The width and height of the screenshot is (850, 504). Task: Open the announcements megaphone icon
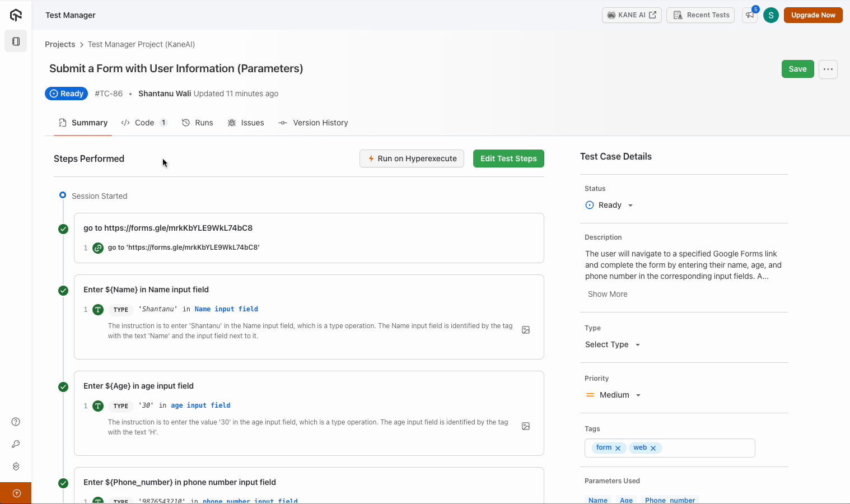click(749, 15)
